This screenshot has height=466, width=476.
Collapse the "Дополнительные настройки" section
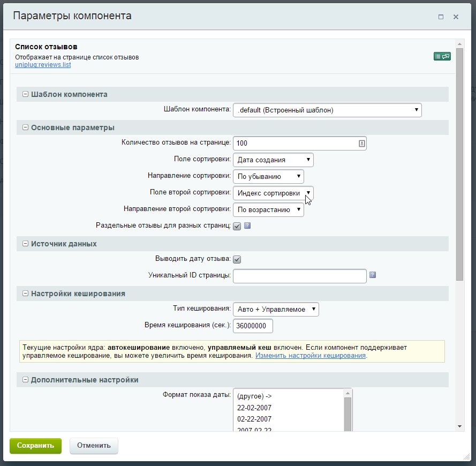click(25, 380)
